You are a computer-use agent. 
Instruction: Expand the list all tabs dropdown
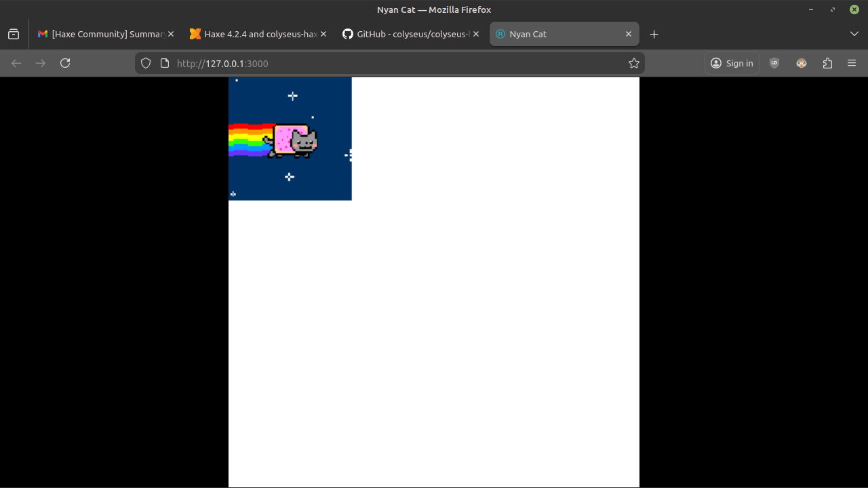[854, 34]
